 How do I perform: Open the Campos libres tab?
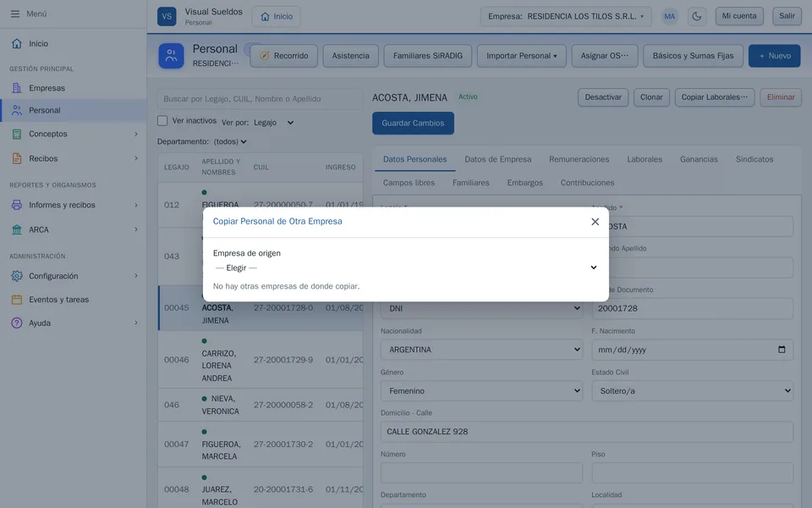coord(409,183)
